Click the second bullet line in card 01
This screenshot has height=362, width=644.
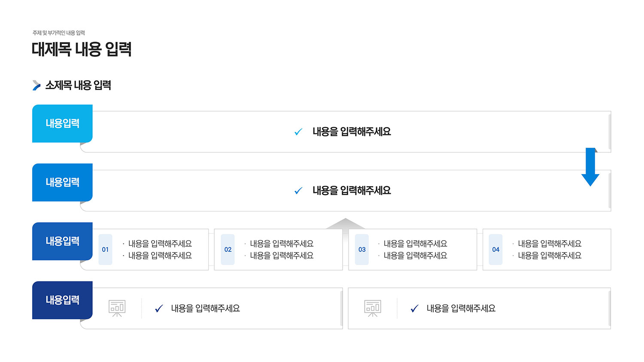click(x=160, y=256)
